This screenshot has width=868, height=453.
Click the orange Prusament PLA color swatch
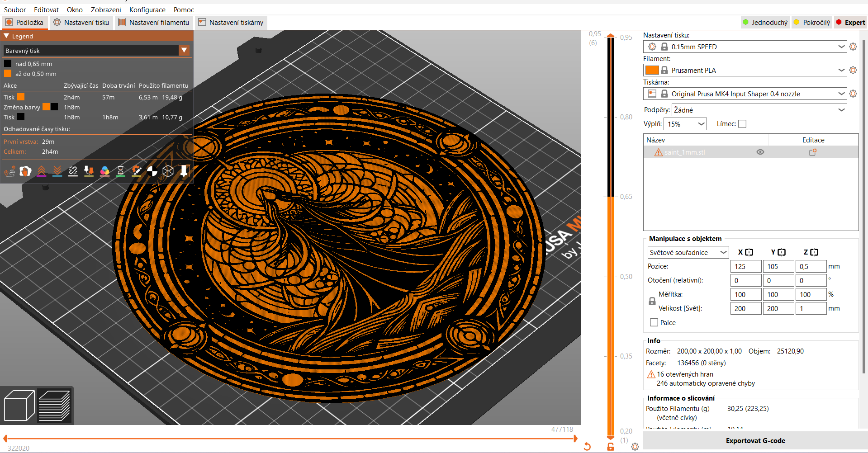pyautogui.click(x=652, y=70)
